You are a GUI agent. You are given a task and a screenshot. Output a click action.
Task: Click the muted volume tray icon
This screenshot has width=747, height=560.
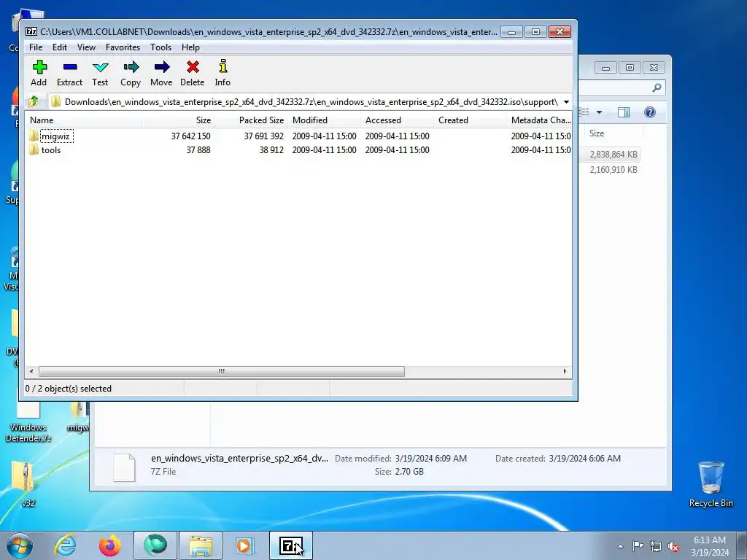(673, 546)
